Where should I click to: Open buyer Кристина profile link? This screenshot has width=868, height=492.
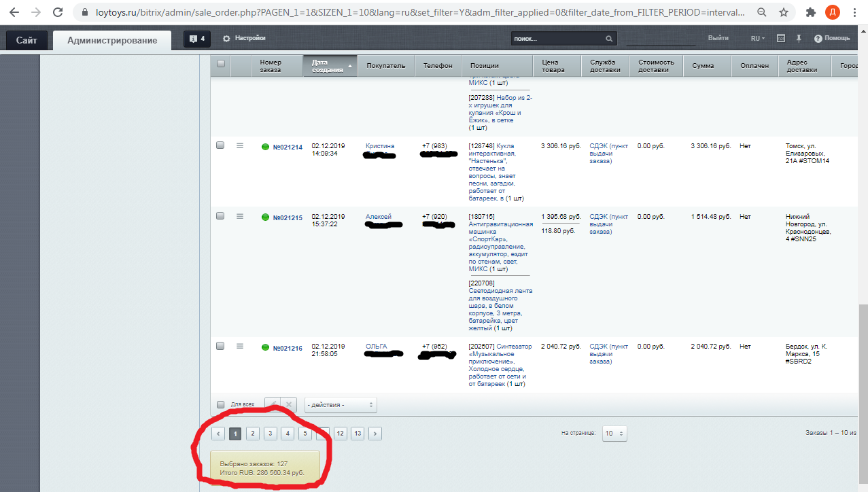379,146
